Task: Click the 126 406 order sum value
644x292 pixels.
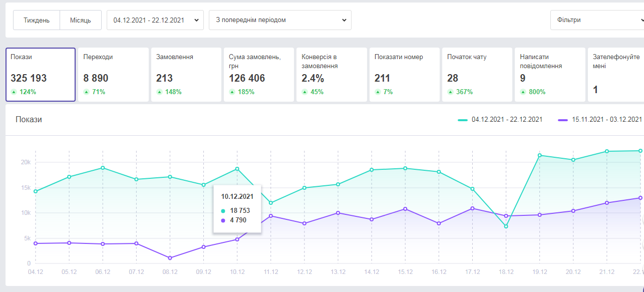Action: (x=247, y=78)
